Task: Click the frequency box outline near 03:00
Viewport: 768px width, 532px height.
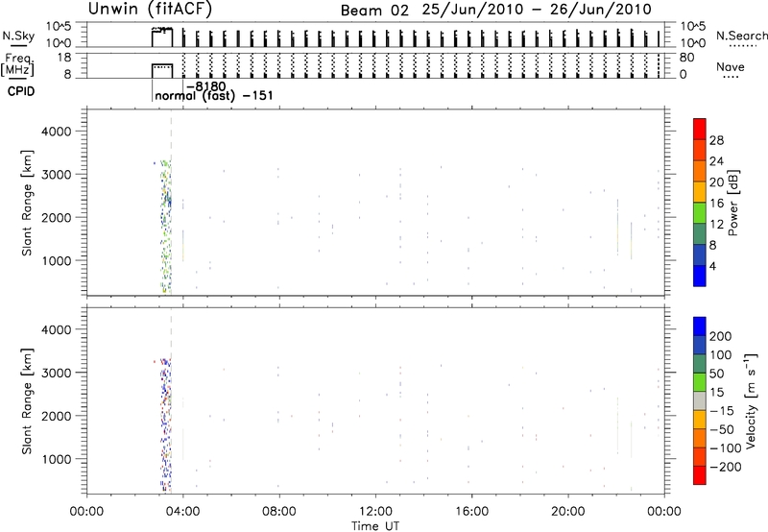Action: pos(162,71)
